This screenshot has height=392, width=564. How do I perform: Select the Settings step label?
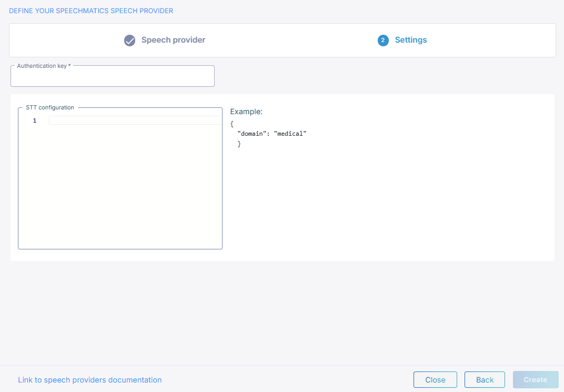point(411,40)
